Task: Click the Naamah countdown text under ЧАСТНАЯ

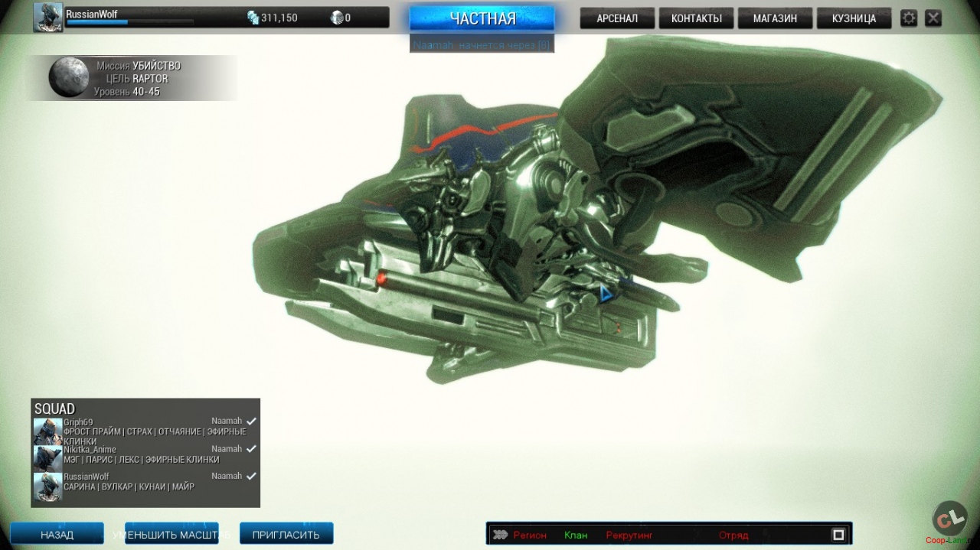Action: [482, 45]
